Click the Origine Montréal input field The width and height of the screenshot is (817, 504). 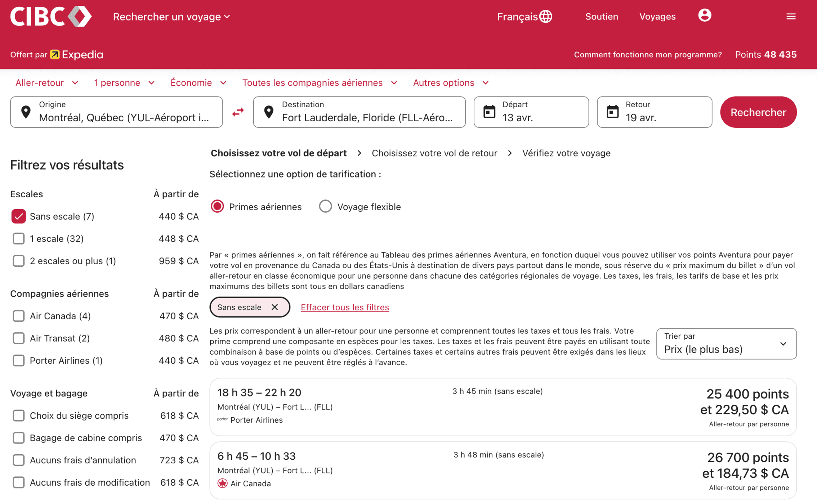tap(116, 112)
